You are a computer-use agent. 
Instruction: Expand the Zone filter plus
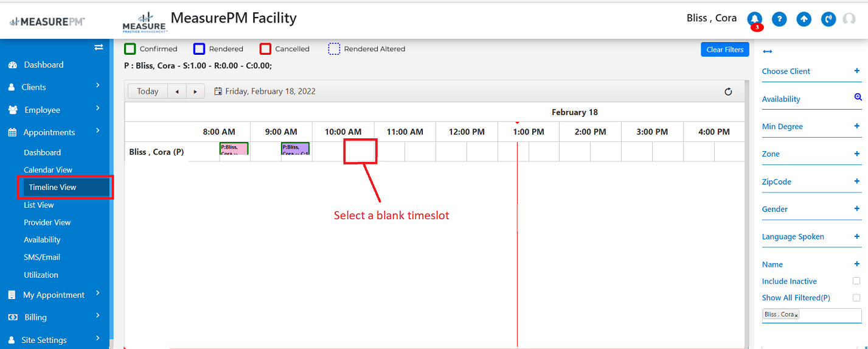(x=857, y=153)
